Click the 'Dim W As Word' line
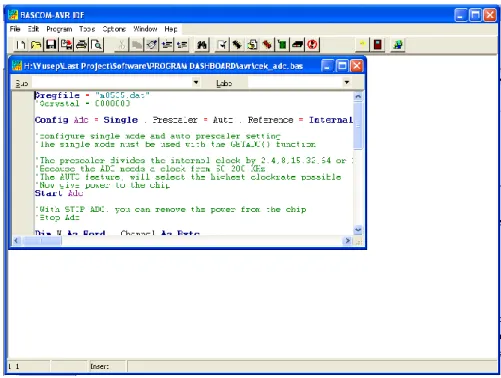 [x=117, y=232]
